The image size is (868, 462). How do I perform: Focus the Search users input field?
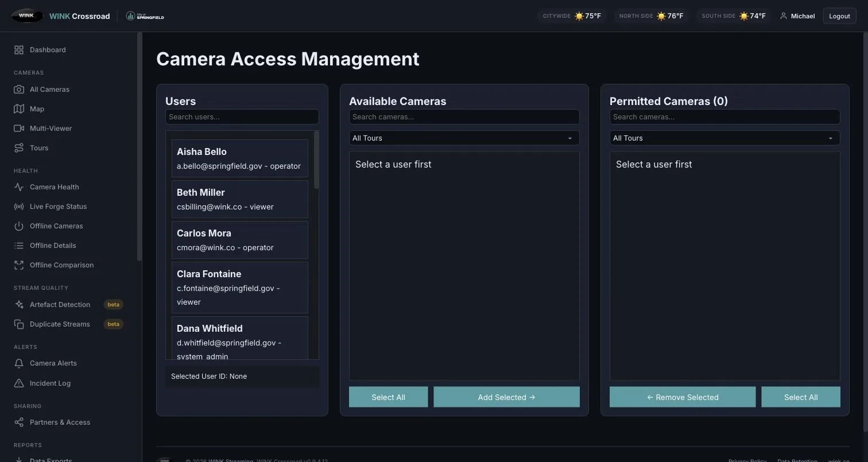tap(242, 117)
